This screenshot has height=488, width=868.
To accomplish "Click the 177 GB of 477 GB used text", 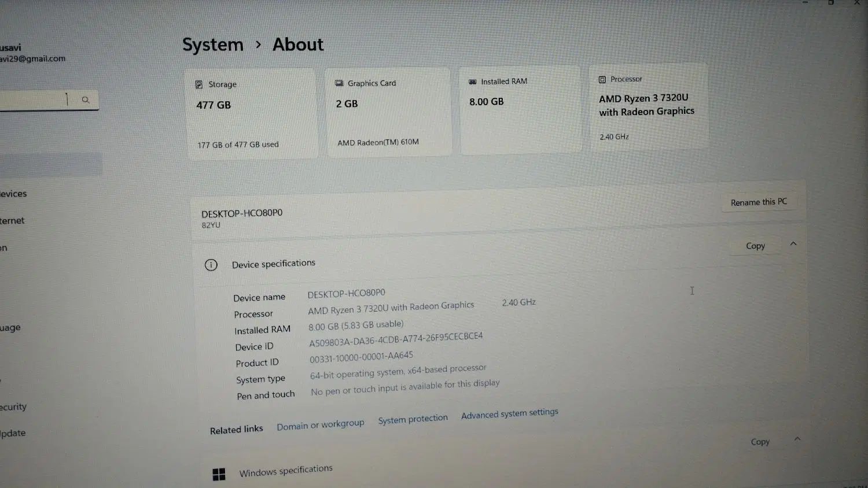I will click(238, 145).
